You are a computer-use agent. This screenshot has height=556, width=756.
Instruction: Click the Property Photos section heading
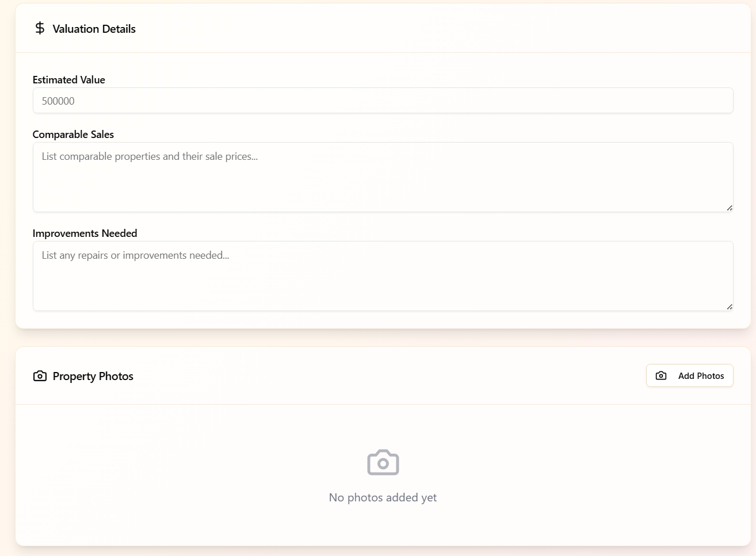pos(93,377)
